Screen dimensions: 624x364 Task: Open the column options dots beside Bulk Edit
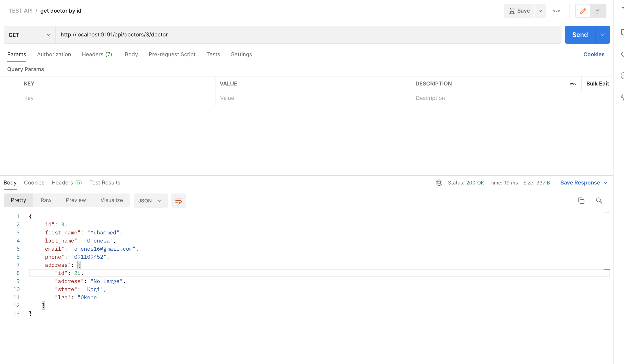pos(573,84)
